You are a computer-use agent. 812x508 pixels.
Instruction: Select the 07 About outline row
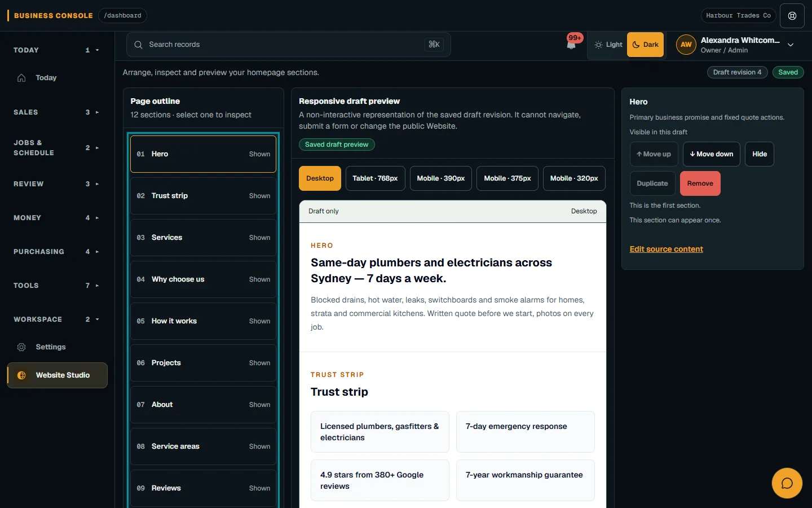pos(203,405)
